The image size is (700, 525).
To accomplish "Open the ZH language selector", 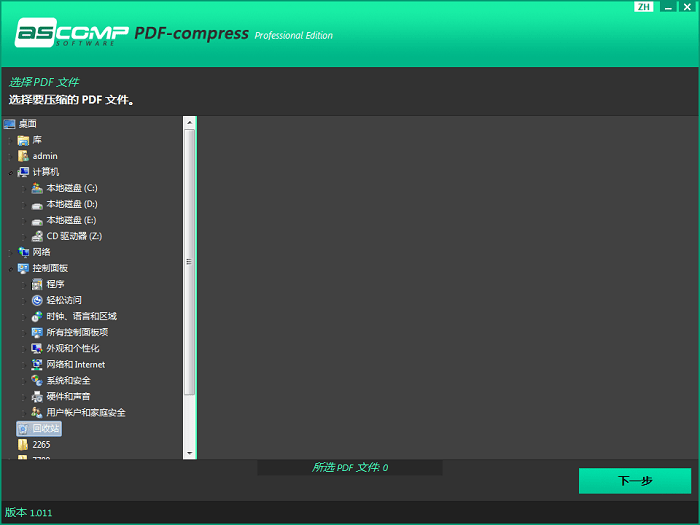I will coord(643,7).
